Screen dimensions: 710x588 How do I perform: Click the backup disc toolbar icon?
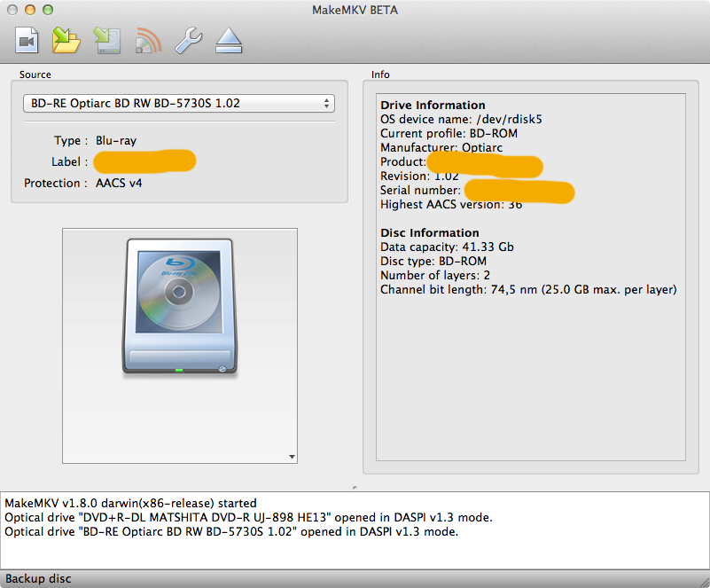[x=107, y=40]
